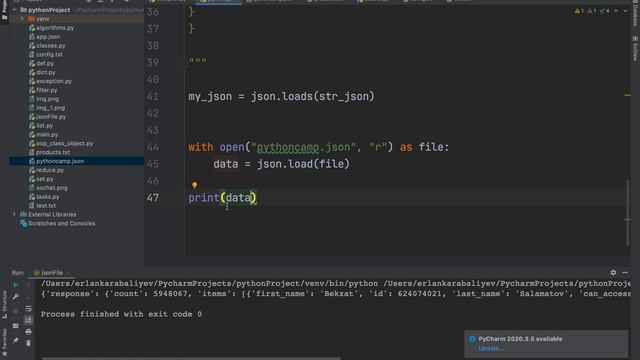Screen dimensions: 640x360
Task: Collapse the pythonProject root folder
Action: tap(15, 10)
